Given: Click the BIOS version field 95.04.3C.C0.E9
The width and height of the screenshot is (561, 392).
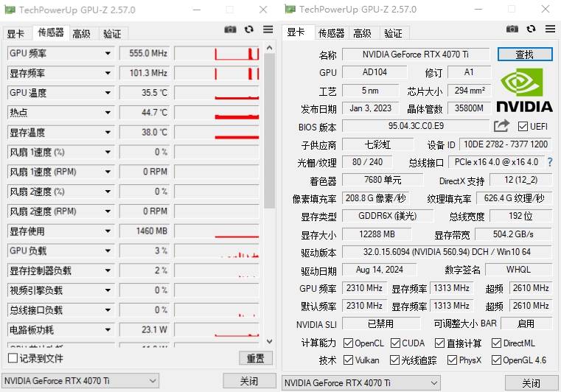Looking at the screenshot, I should point(416,126).
